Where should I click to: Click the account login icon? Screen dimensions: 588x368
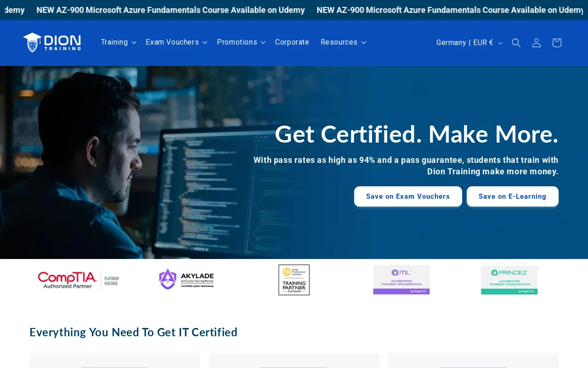(537, 43)
